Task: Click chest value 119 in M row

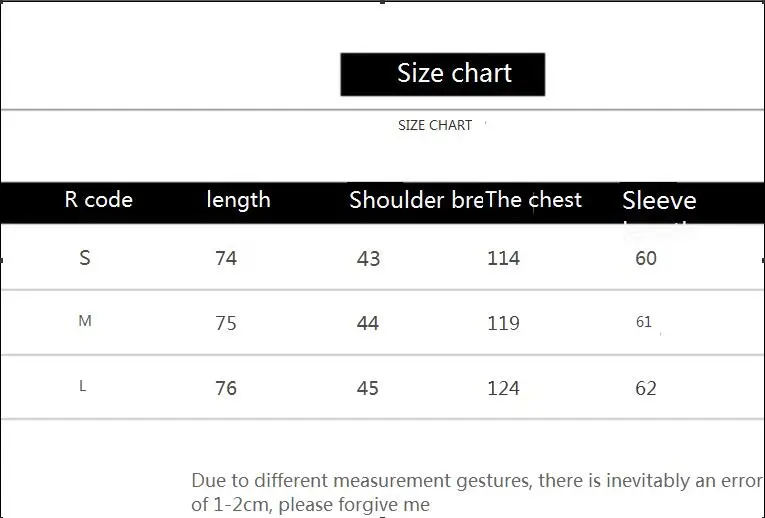Action: tap(503, 323)
